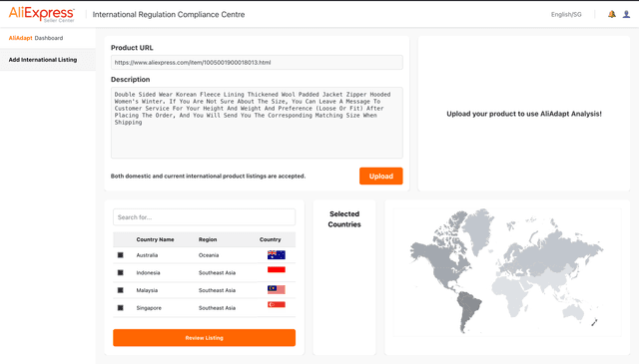Screen dimensions: 639x364
Task: Tick the Indonesia checkbox
Action: [120, 272]
